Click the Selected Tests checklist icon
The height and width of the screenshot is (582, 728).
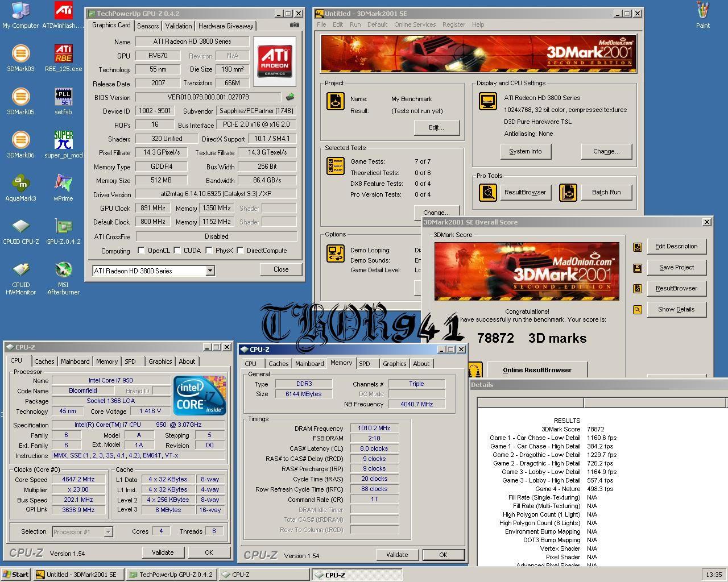(x=335, y=165)
